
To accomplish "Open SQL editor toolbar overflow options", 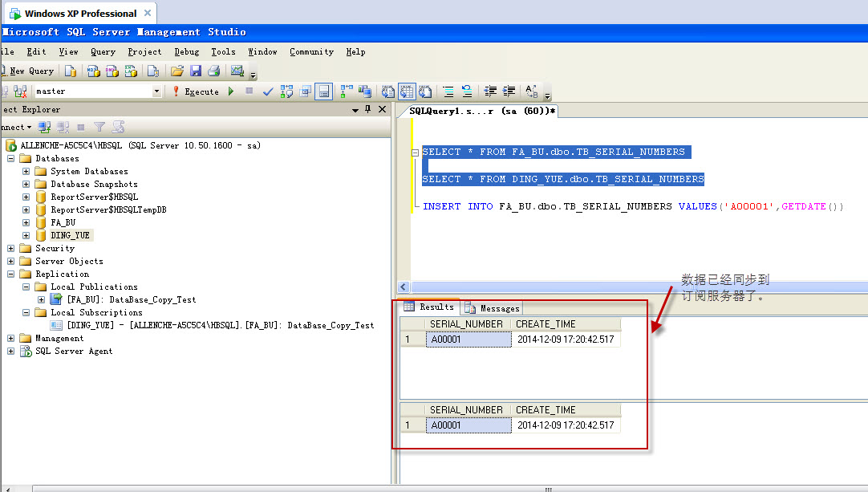I will (547, 94).
